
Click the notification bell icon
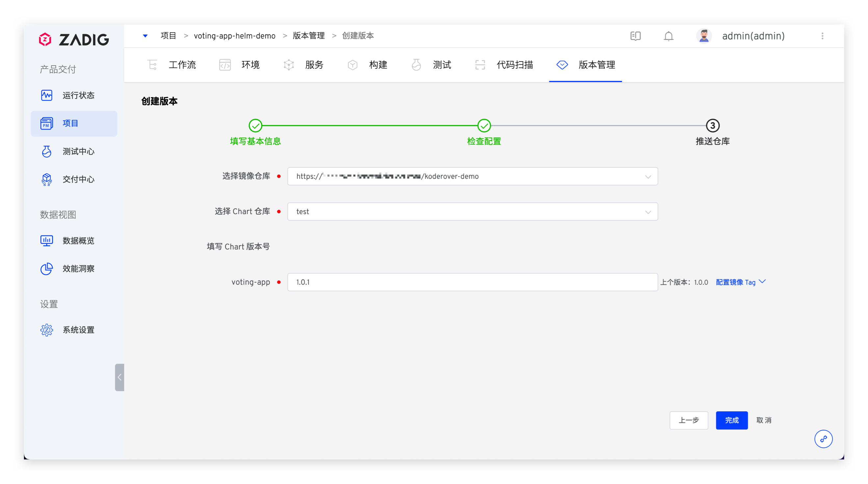pos(668,36)
